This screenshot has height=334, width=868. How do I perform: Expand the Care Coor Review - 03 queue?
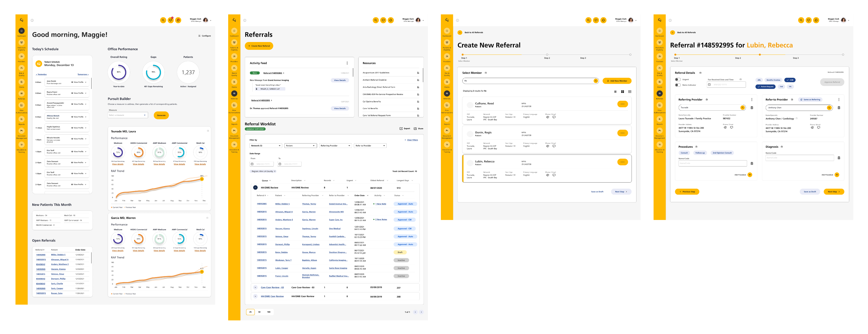(255, 288)
